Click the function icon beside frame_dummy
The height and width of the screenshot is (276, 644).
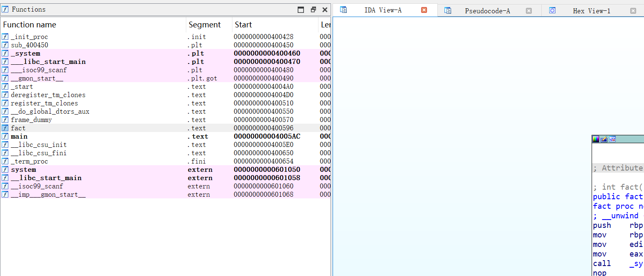(x=5, y=120)
